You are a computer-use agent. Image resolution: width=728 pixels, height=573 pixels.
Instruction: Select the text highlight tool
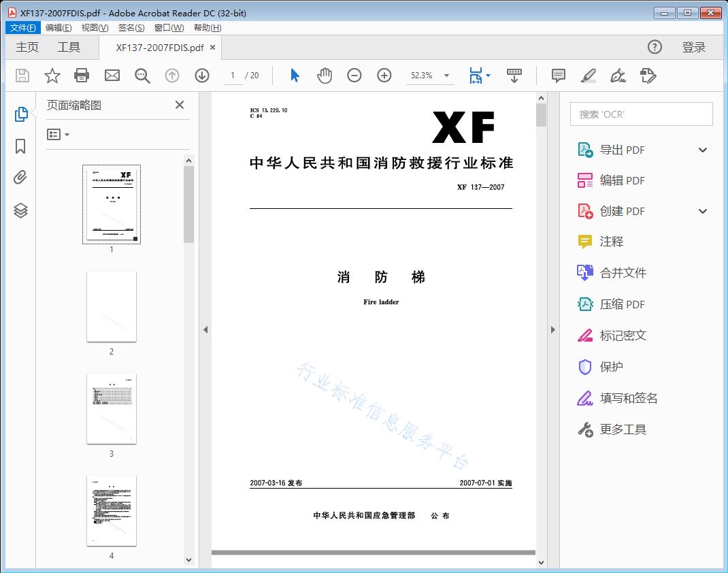(x=588, y=76)
